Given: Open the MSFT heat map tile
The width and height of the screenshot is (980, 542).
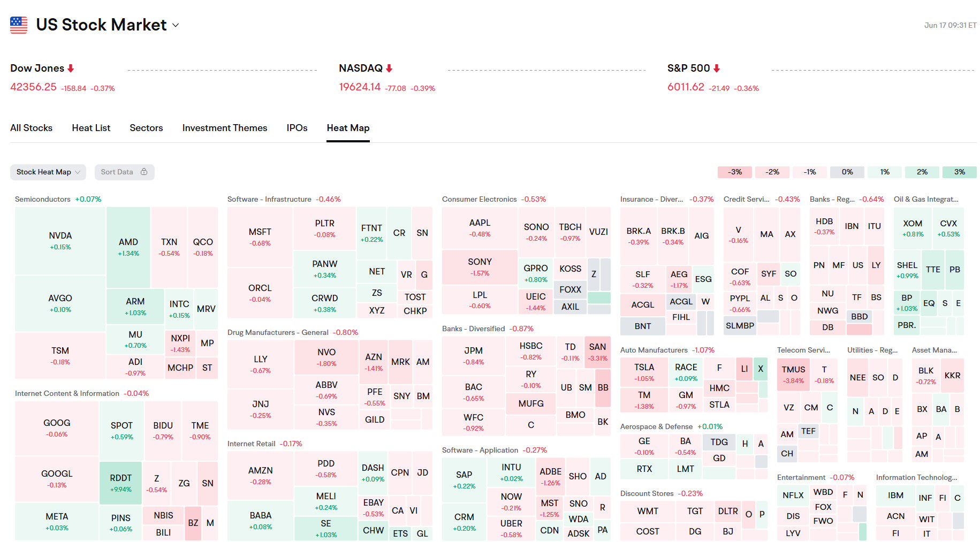Looking at the screenshot, I should [260, 237].
